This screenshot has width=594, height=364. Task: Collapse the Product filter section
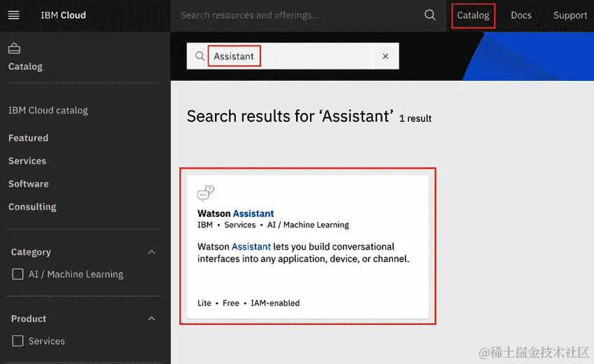[151, 319]
